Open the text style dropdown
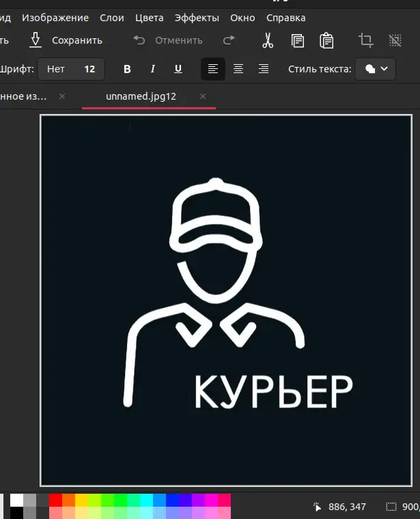This screenshot has width=420, height=519. 376,69
